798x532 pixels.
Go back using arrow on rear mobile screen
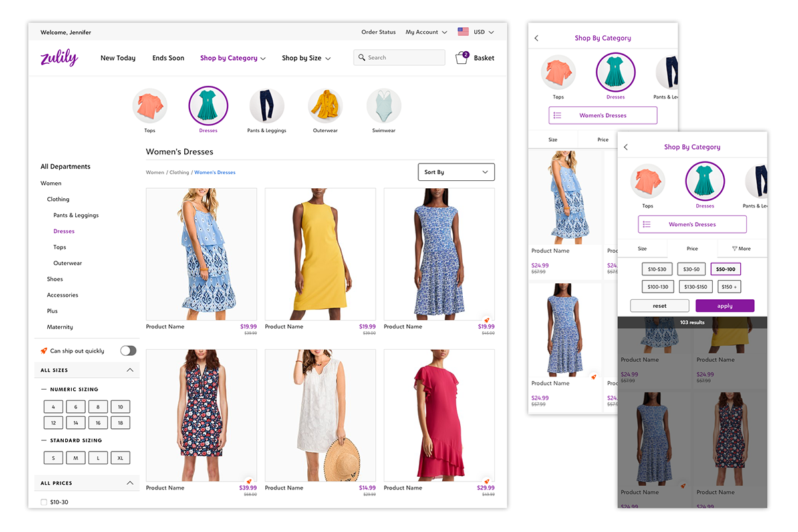[x=537, y=39]
